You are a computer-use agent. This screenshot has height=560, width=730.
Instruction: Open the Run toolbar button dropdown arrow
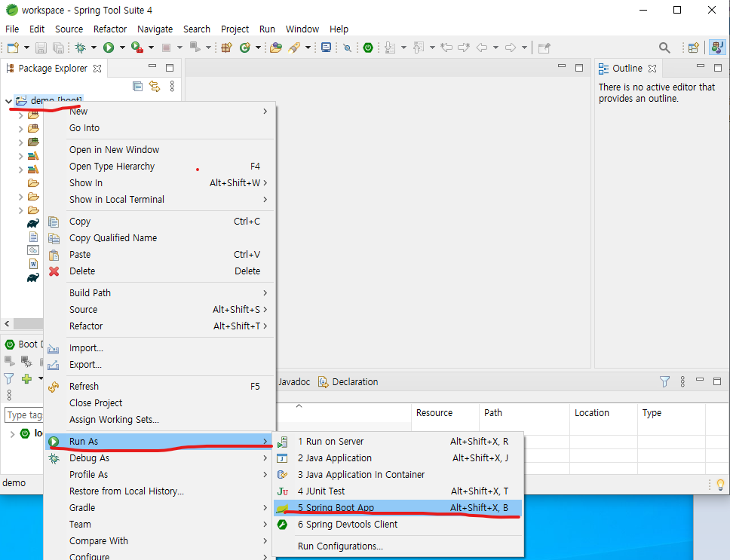[x=122, y=47]
